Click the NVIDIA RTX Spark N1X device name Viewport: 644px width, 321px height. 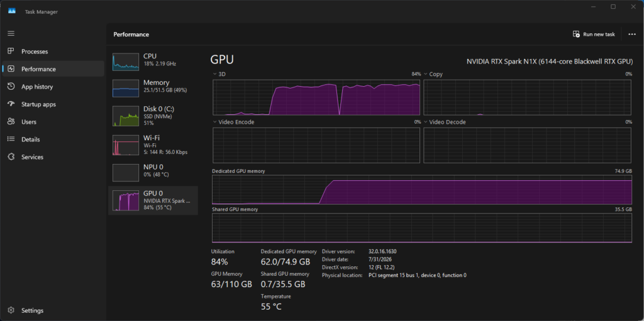[550, 61]
